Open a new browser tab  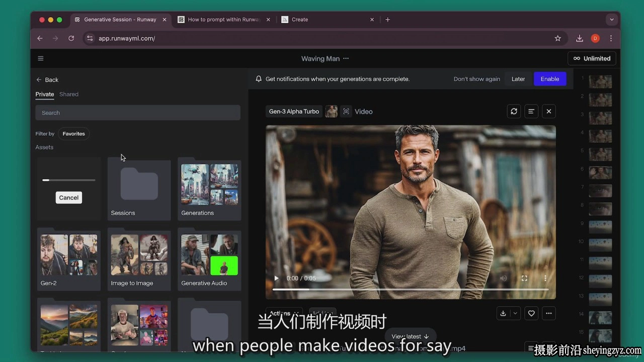pyautogui.click(x=387, y=20)
